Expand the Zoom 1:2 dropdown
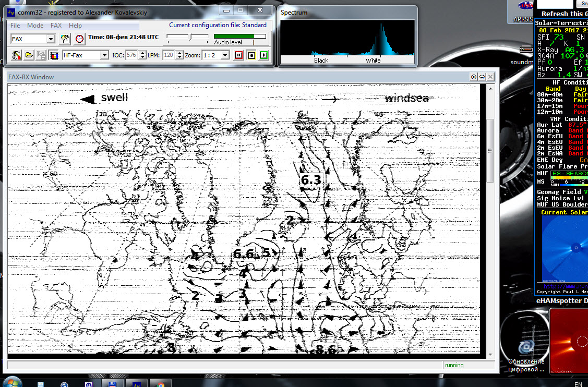The image size is (588, 387). (x=225, y=55)
